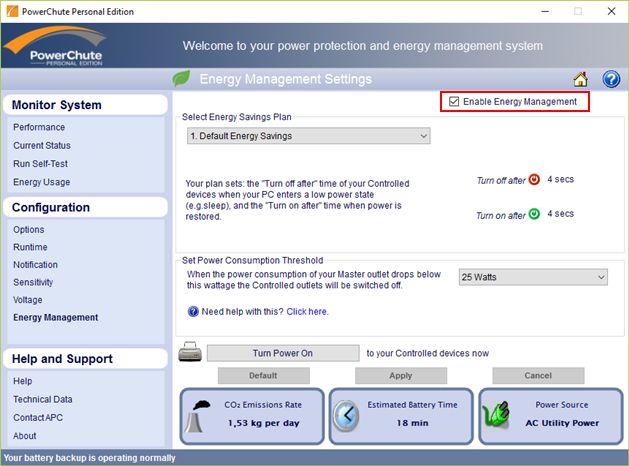Image resolution: width=629 pixels, height=466 pixels.
Task: Click the Estimated Battery Time clock icon
Action: pyautogui.click(x=346, y=416)
